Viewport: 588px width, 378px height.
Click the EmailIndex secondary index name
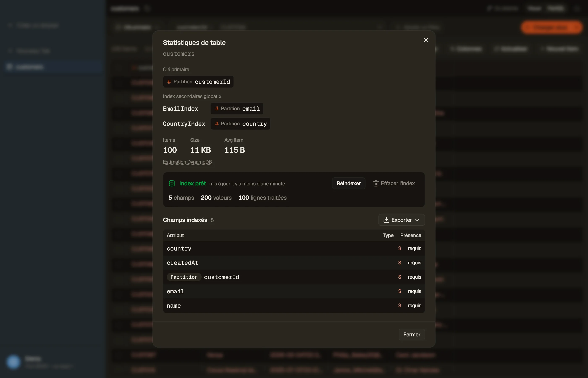pyautogui.click(x=180, y=109)
